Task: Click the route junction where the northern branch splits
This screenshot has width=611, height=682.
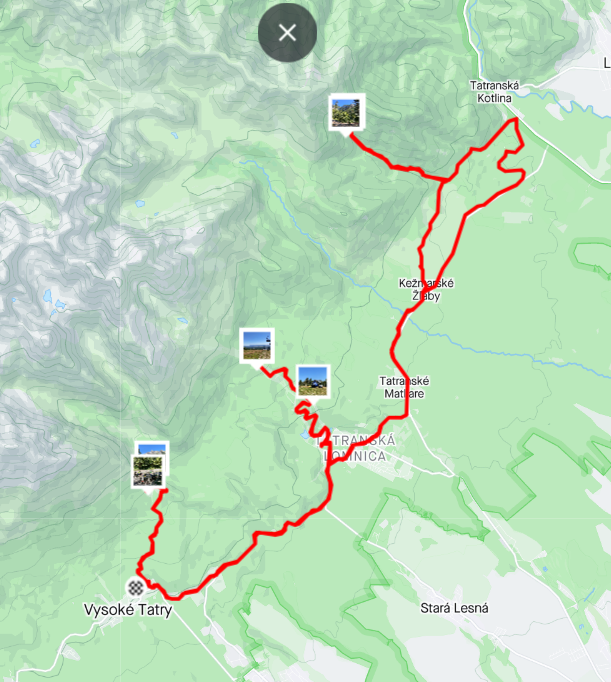Action: point(443,179)
